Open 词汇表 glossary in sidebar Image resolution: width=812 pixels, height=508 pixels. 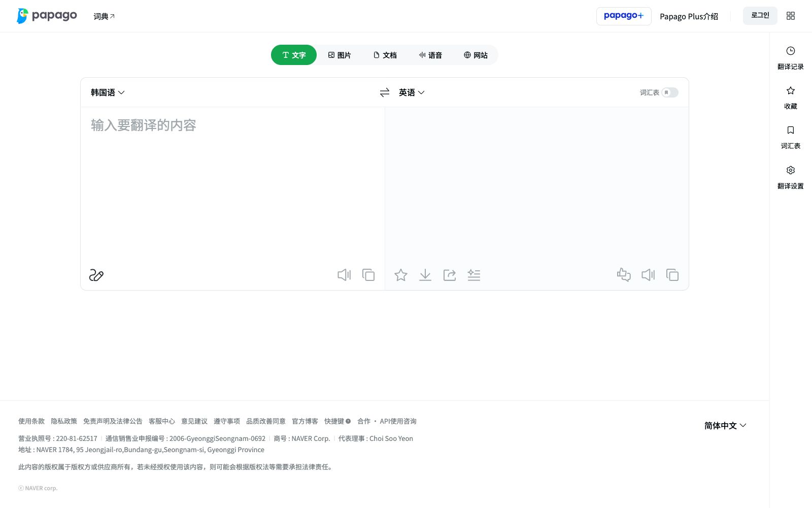791,137
